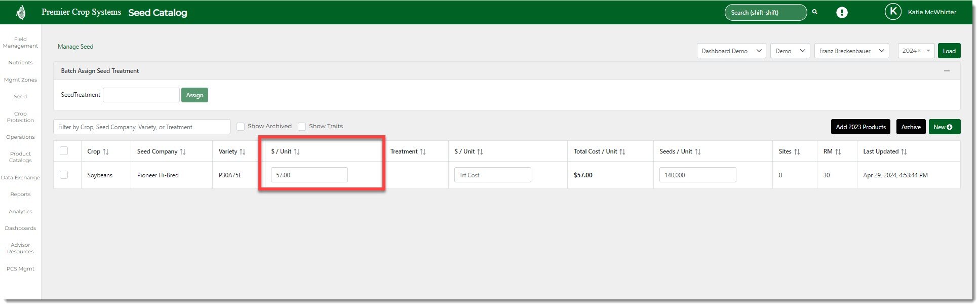This screenshot has width=980, height=307.
Task: Select the Soybeans row checkbox
Action: [64, 175]
